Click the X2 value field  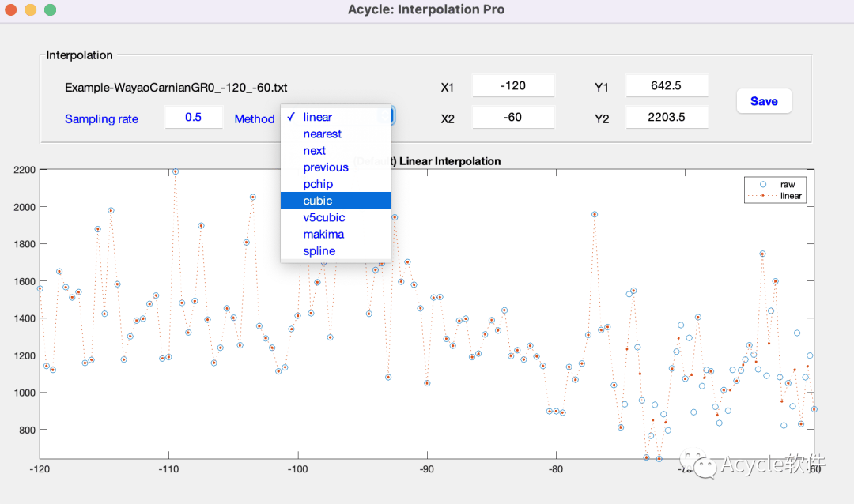coord(513,118)
